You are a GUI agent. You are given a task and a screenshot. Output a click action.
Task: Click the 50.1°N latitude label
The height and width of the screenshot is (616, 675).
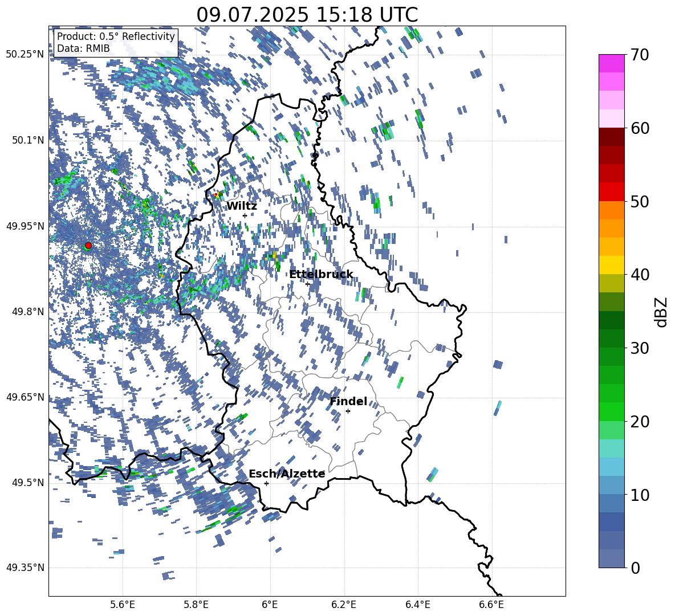point(29,140)
